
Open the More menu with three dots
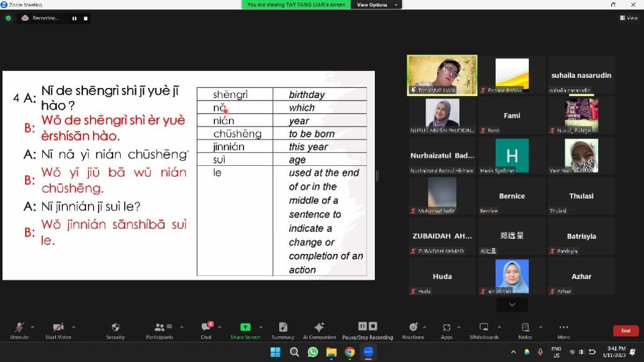[563, 330]
